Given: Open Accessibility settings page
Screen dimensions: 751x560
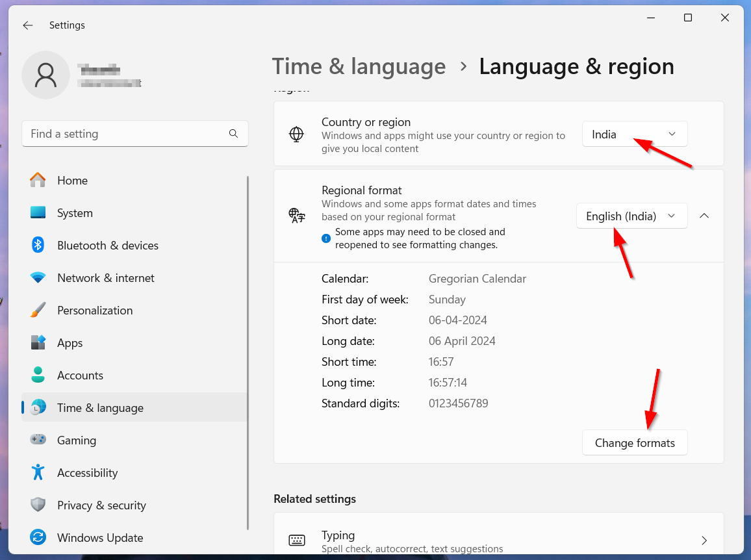Looking at the screenshot, I should (134, 473).
